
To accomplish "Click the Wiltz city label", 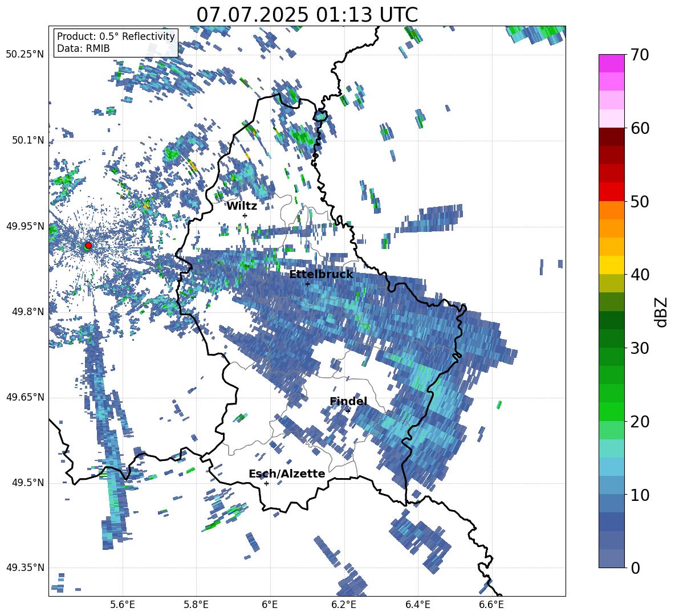I will pyautogui.click(x=242, y=206).
